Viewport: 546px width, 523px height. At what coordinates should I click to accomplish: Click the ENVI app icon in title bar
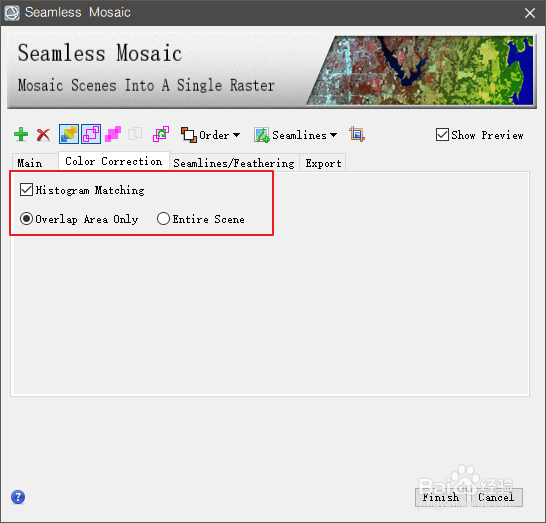pyautogui.click(x=12, y=13)
